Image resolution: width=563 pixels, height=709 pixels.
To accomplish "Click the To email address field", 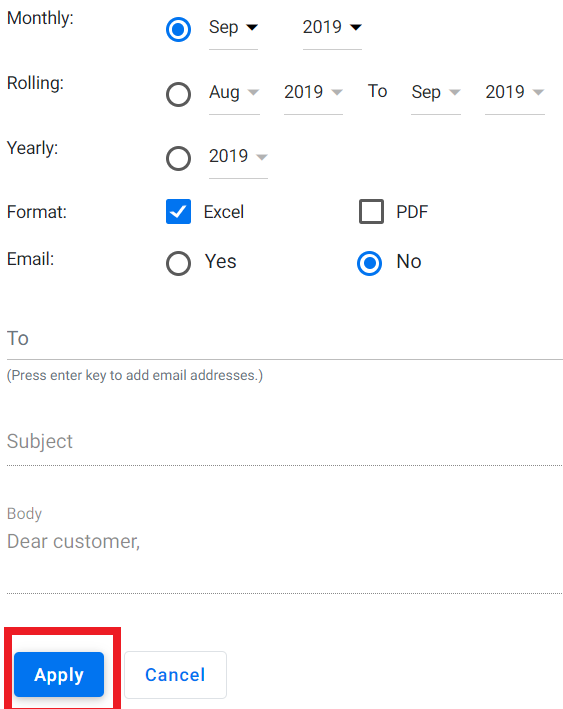I will (x=284, y=339).
